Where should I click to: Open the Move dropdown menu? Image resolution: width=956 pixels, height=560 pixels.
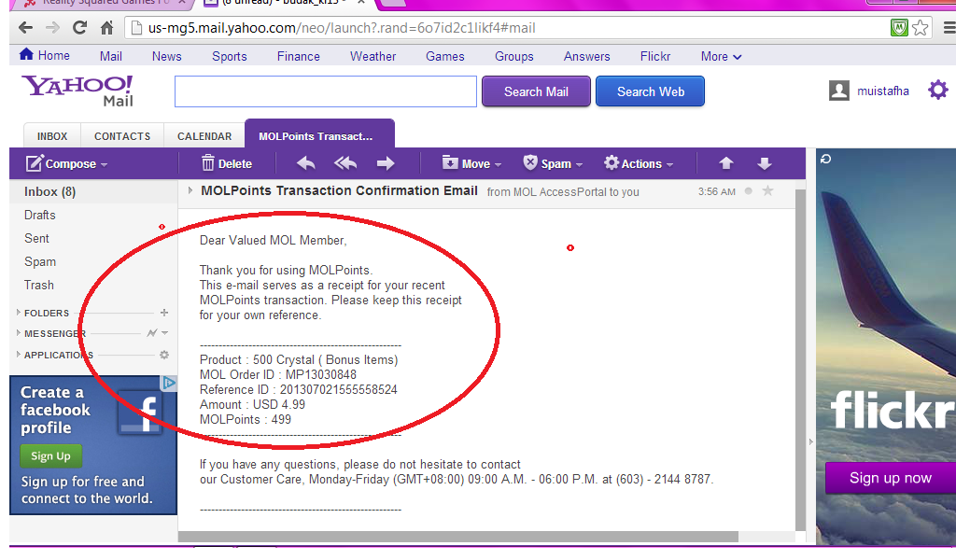[x=471, y=163]
